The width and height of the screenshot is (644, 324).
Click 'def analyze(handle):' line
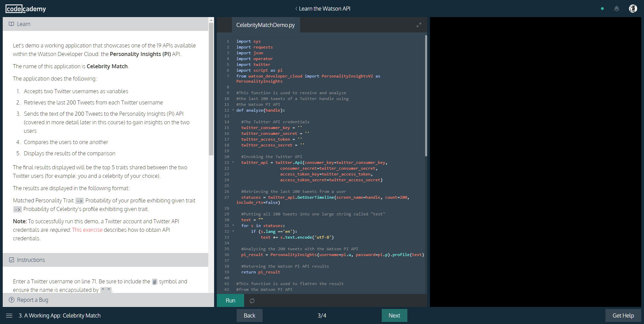pos(261,110)
